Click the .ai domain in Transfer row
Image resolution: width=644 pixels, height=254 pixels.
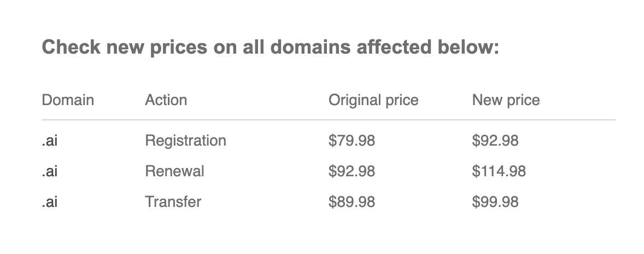[50, 202]
